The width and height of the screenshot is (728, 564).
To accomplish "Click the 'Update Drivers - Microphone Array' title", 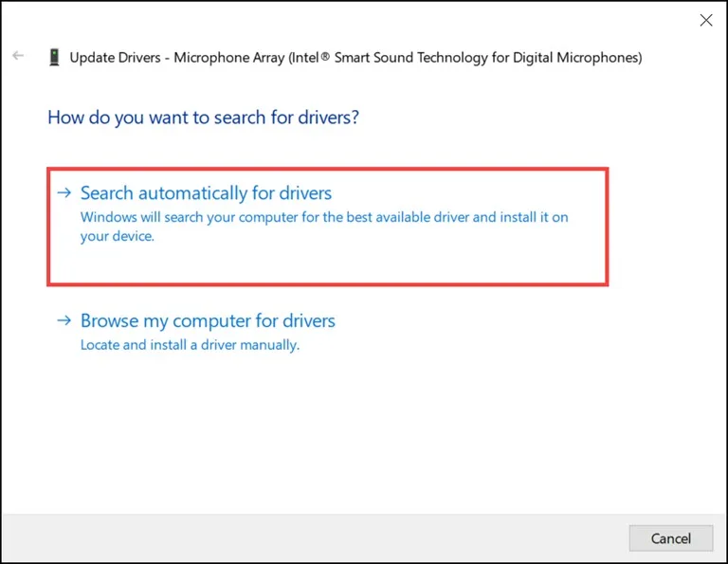I will click(355, 58).
